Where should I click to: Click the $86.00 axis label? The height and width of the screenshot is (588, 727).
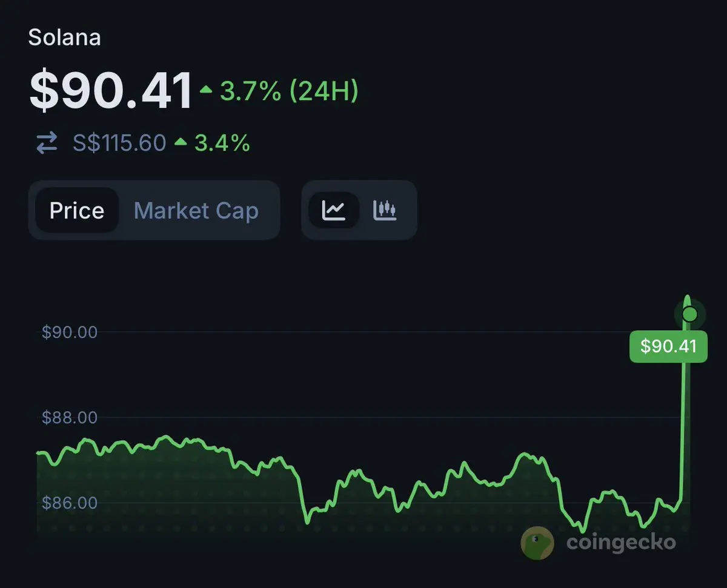coord(70,503)
